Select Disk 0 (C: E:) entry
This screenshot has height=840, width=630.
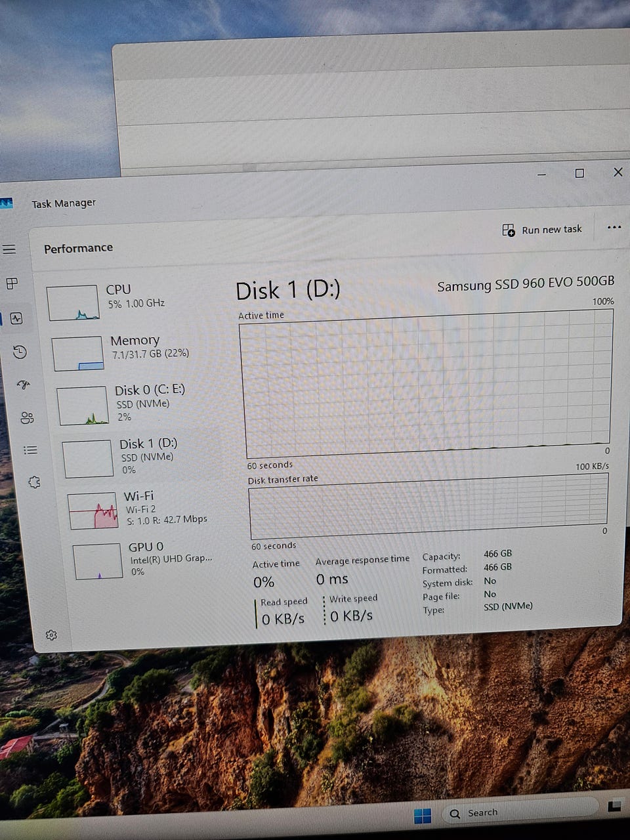point(138,404)
